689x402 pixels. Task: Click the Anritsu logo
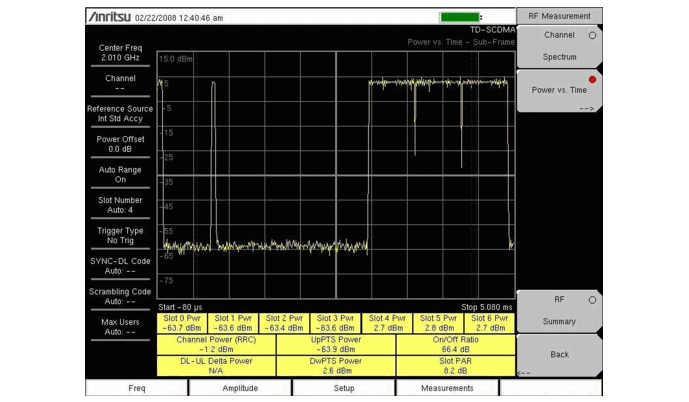coord(109,17)
